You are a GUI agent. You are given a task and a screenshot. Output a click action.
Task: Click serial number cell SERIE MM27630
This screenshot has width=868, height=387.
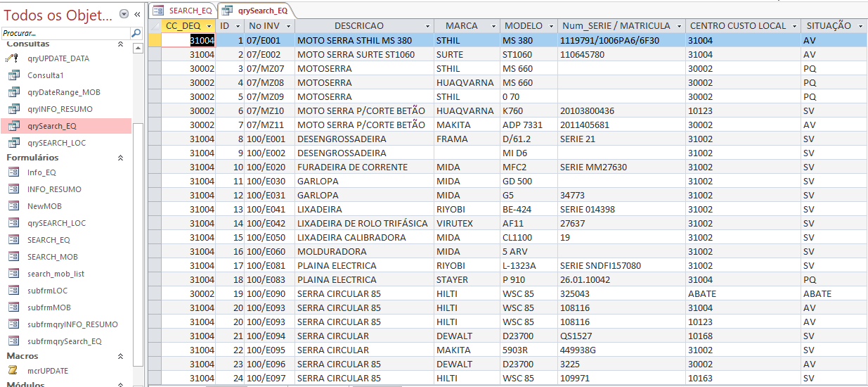click(x=621, y=167)
